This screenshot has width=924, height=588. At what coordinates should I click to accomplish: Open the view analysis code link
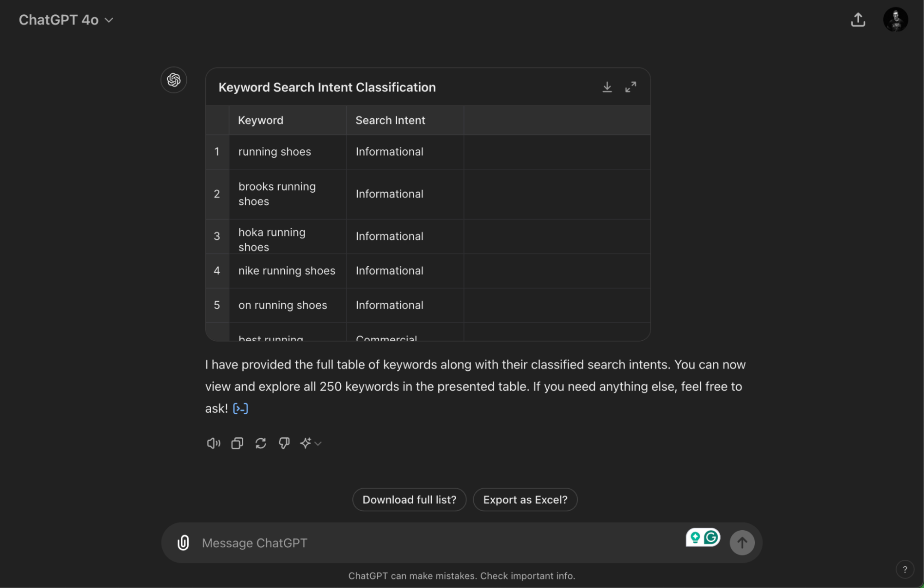pos(240,409)
